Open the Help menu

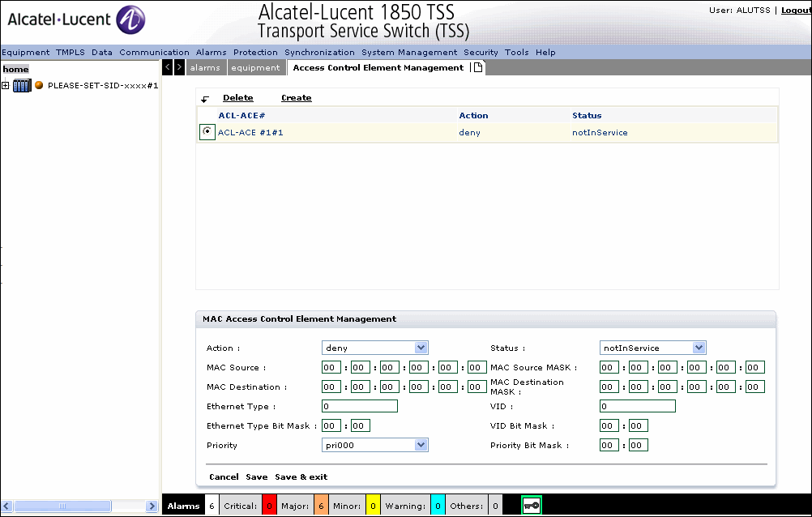(545, 53)
